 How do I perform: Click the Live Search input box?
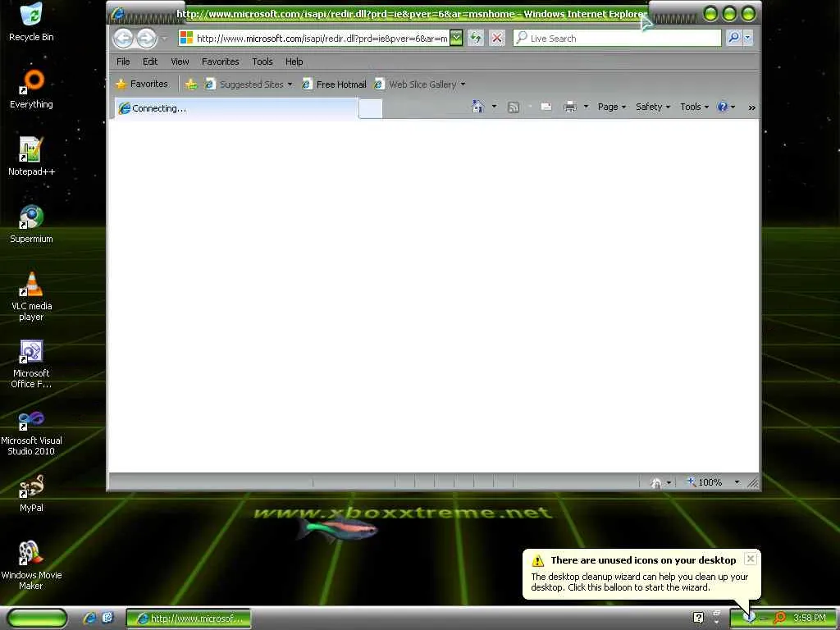[x=617, y=38]
